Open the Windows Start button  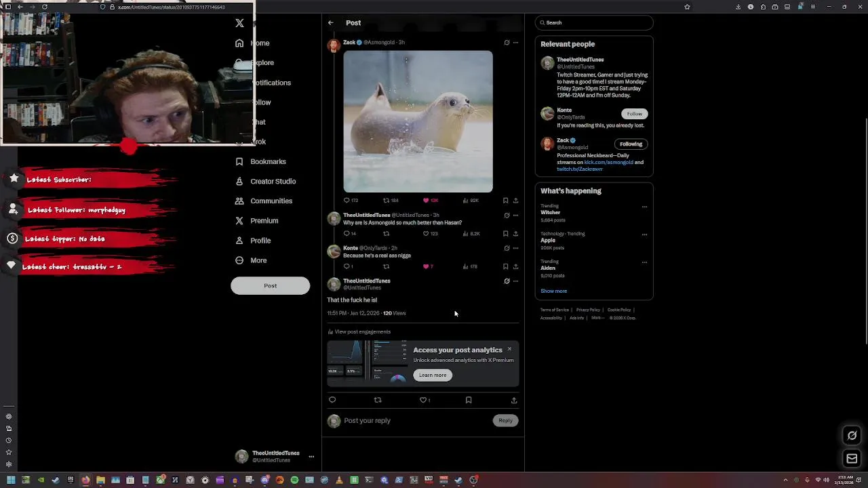click(x=11, y=481)
